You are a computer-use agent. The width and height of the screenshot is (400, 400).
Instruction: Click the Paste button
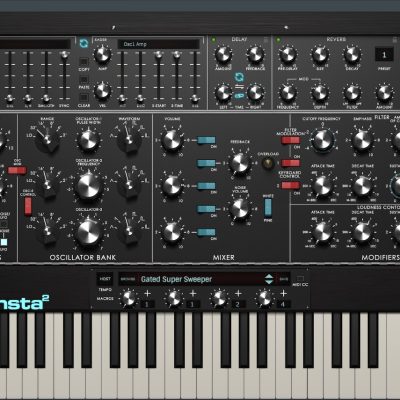coord(84,80)
